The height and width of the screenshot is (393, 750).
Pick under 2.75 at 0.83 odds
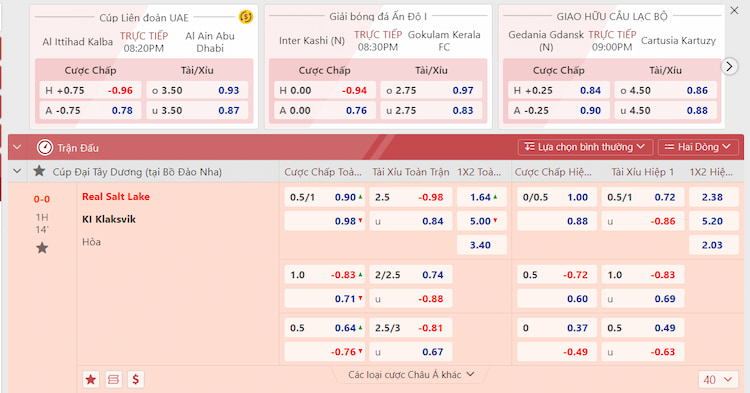(x=431, y=110)
